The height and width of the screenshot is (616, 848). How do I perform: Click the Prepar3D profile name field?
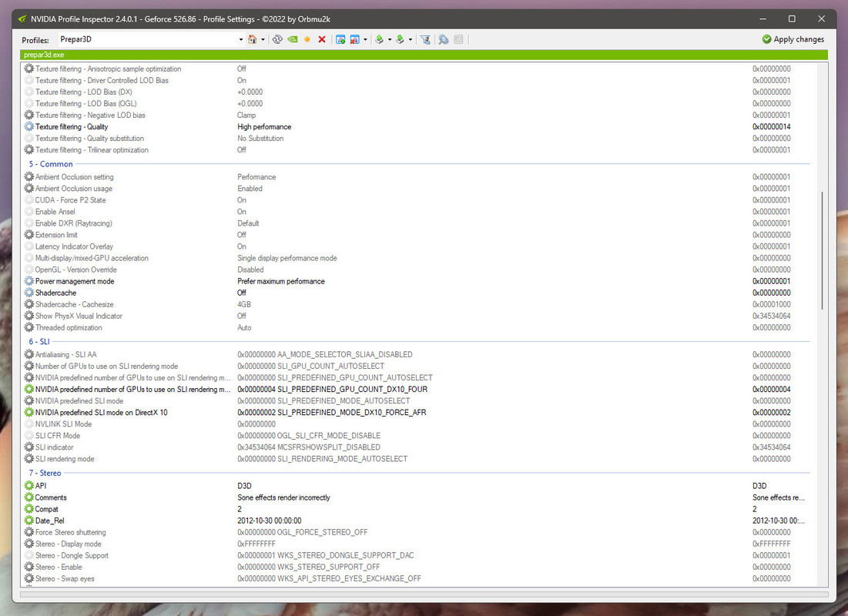point(147,39)
